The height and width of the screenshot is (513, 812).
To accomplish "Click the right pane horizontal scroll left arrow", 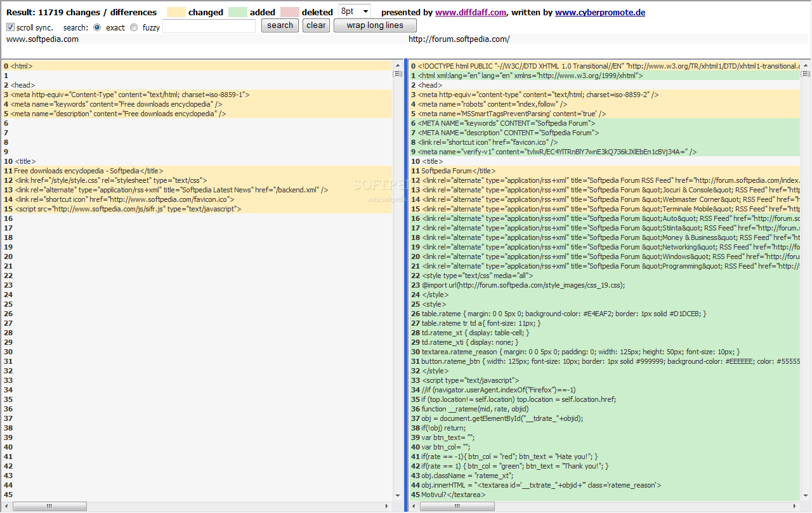I will pyautogui.click(x=414, y=507).
